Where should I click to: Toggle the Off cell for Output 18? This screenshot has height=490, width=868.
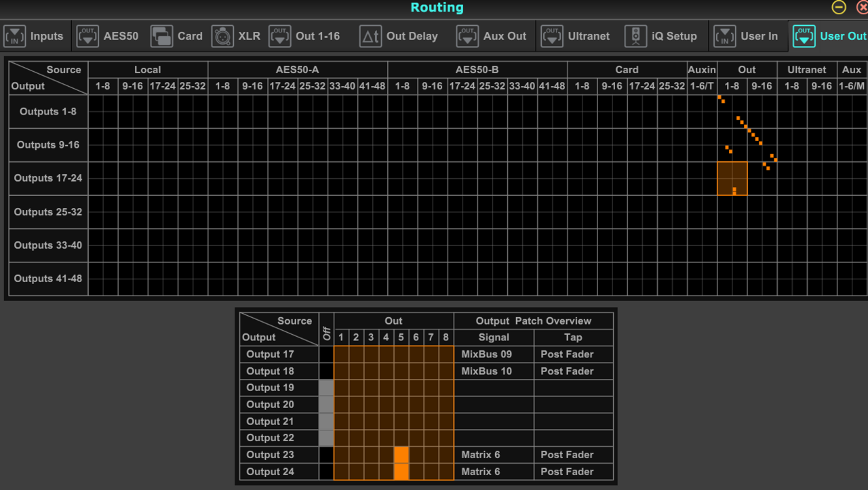click(x=326, y=371)
